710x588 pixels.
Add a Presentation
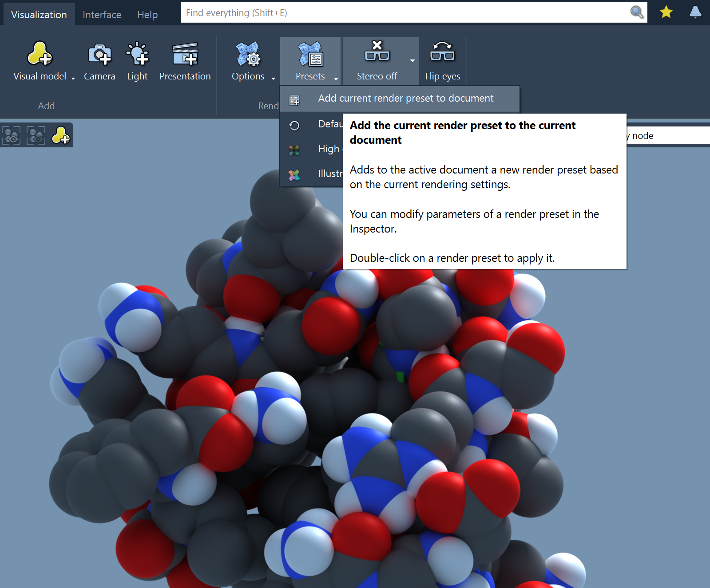coord(185,61)
